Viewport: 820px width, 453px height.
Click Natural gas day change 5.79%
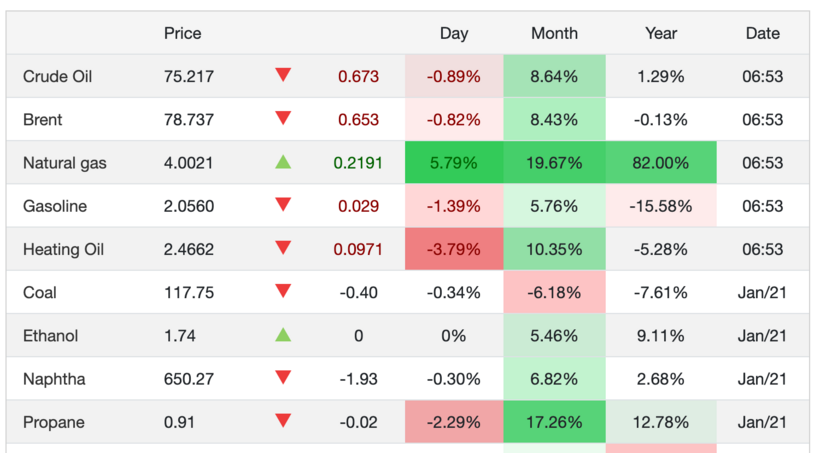click(x=453, y=163)
